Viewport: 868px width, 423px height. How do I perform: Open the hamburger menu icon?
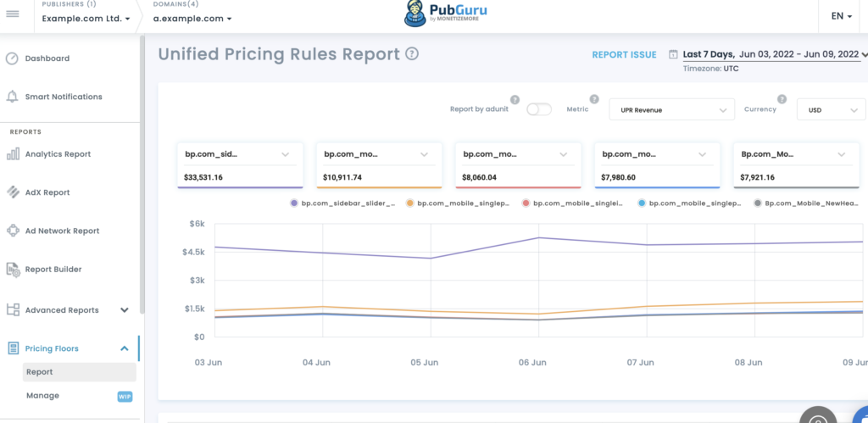12,14
